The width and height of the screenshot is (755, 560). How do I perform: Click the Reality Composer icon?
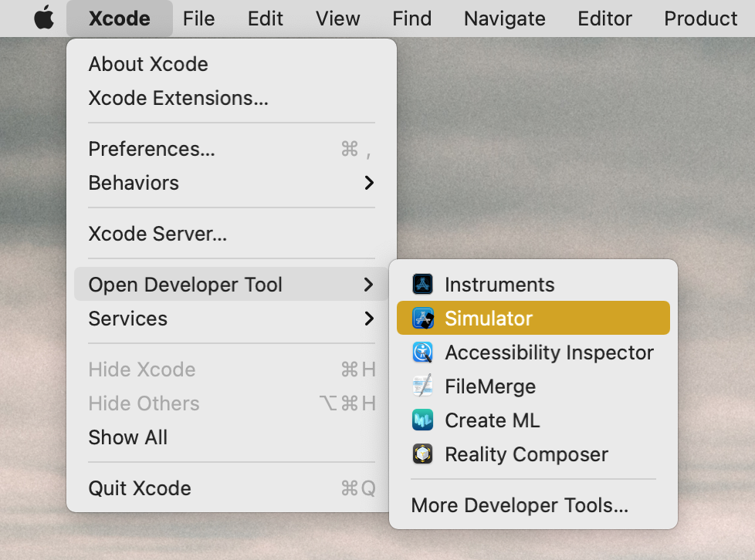[x=423, y=454]
